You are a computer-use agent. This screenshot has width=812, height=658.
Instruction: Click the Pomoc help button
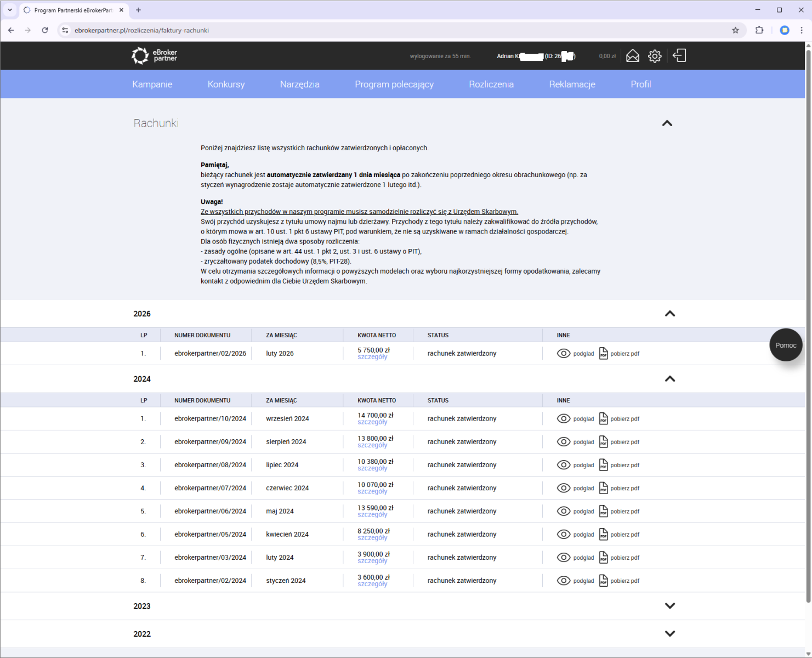click(785, 345)
